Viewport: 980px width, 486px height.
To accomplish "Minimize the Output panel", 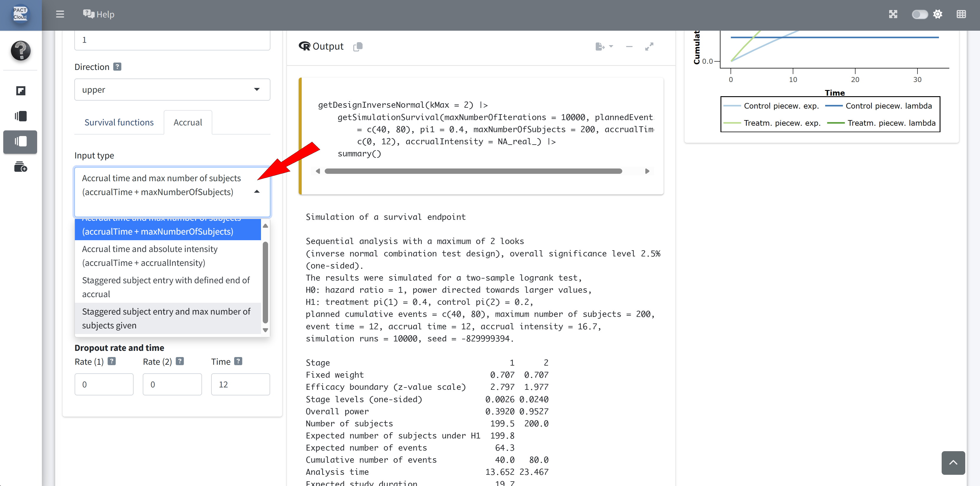I will pyautogui.click(x=629, y=46).
